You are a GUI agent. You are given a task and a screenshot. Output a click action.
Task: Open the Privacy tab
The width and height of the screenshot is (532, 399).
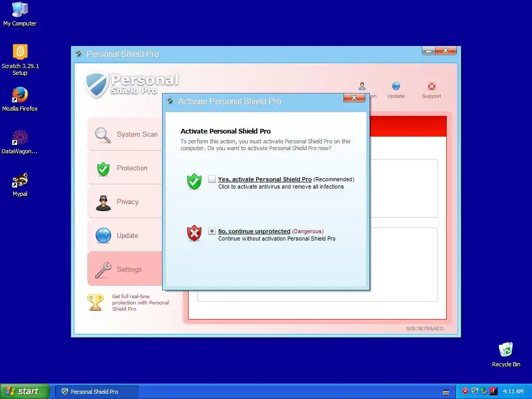[125, 202]
